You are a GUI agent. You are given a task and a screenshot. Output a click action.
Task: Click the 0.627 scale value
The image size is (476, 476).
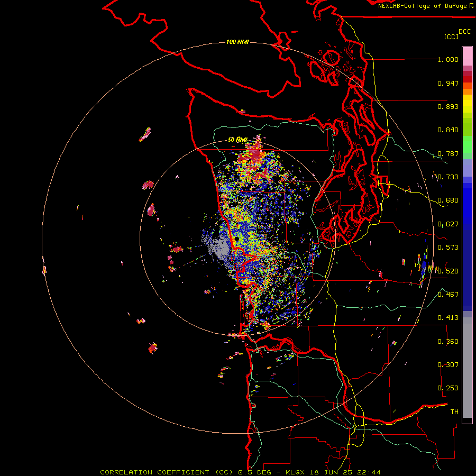pyautogui.click(x=448, y=224)
